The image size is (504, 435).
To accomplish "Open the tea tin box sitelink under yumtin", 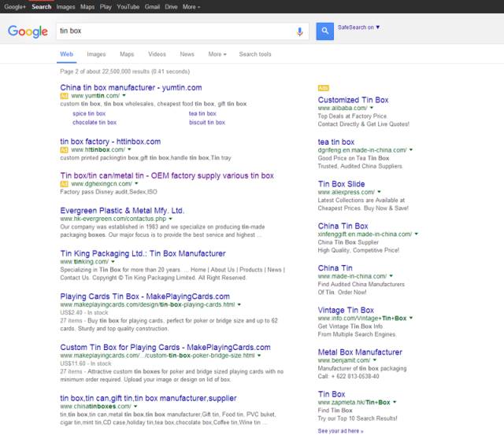I will pos(202,113).
